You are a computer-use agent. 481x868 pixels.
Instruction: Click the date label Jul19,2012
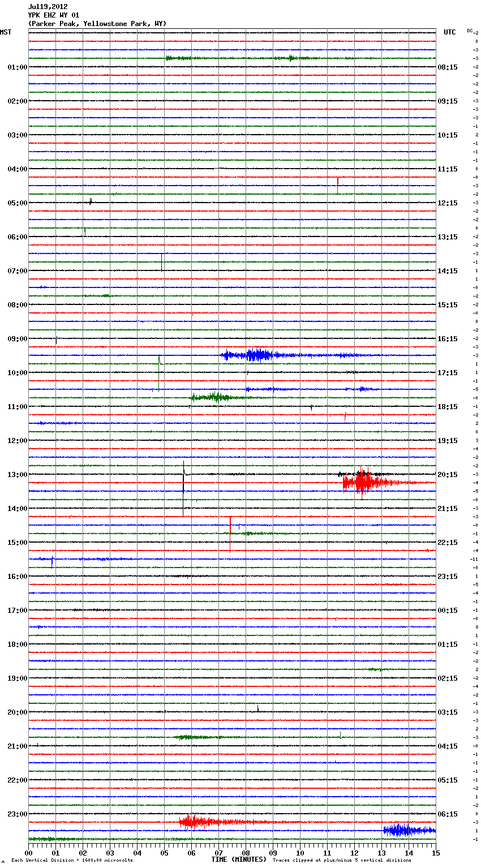click(48, 7)
